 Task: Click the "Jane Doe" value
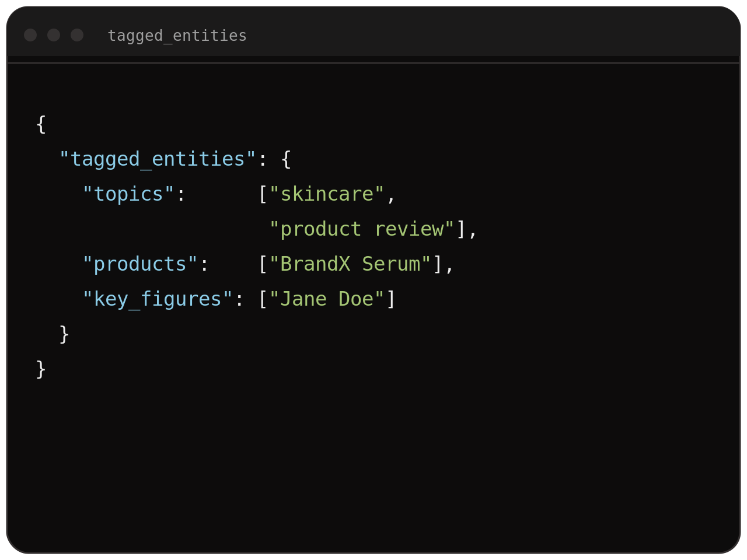327,299
